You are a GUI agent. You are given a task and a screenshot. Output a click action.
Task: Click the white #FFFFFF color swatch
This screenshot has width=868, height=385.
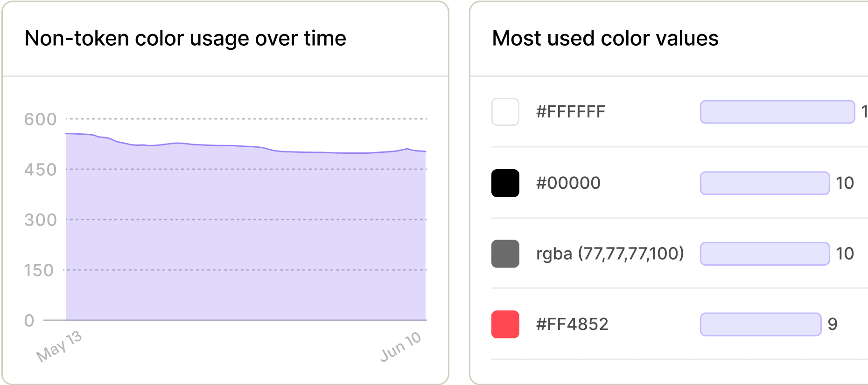(505, 112)
